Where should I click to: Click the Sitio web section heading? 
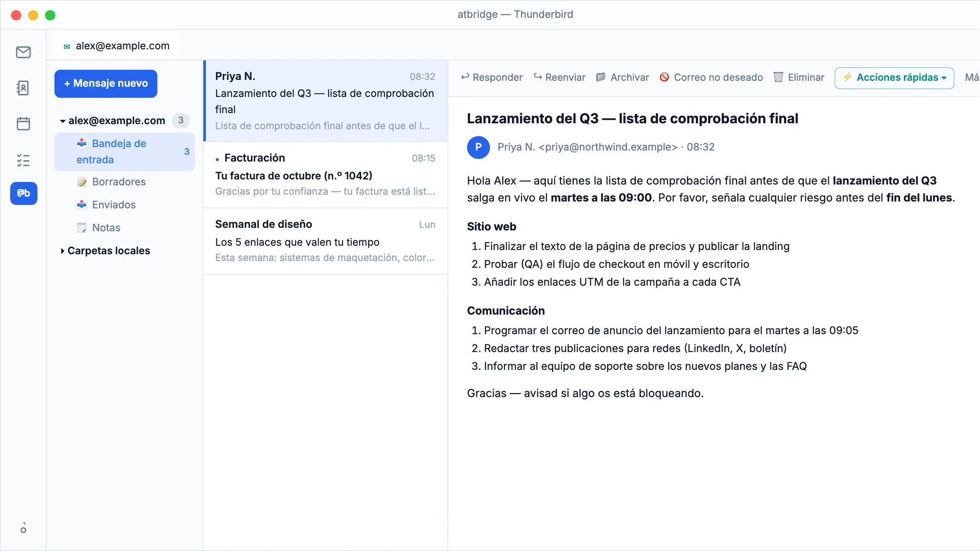(492, 227)
